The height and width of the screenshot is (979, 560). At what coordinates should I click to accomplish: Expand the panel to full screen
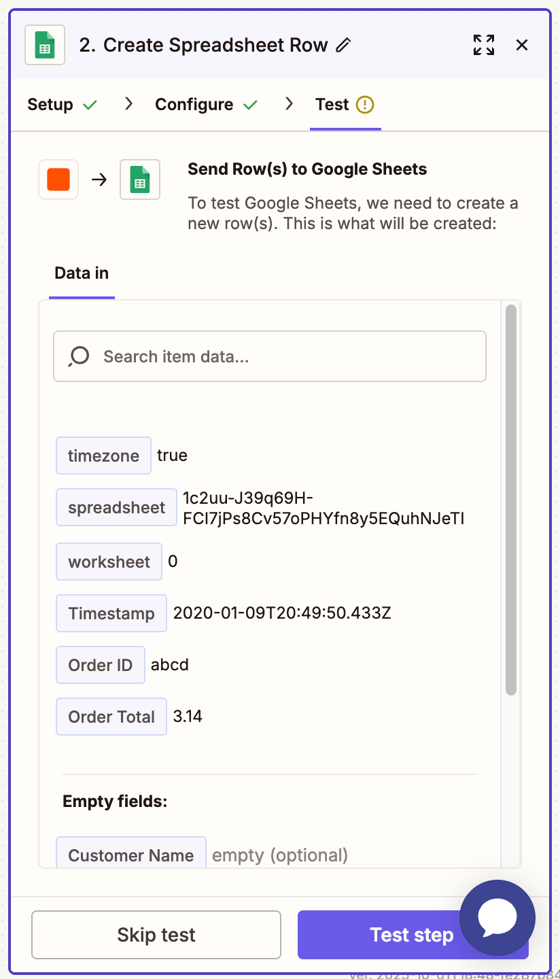pyautogui.click(x=483, y=45)
